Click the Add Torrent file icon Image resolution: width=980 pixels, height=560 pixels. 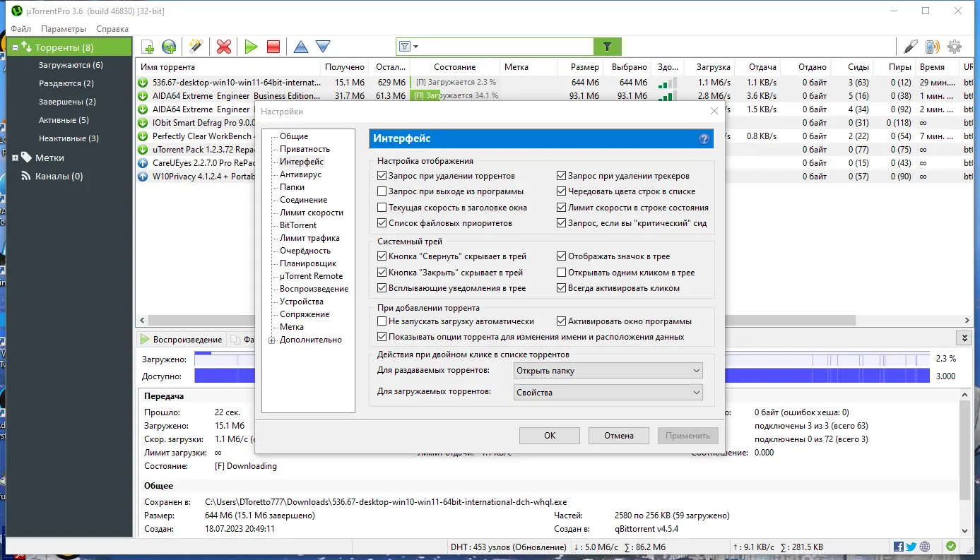click(148, 47)
